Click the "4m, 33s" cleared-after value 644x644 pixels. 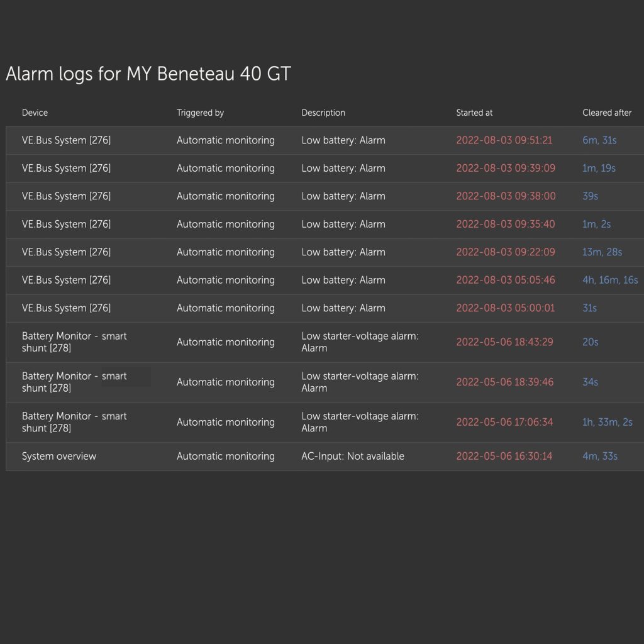[600, 457]
